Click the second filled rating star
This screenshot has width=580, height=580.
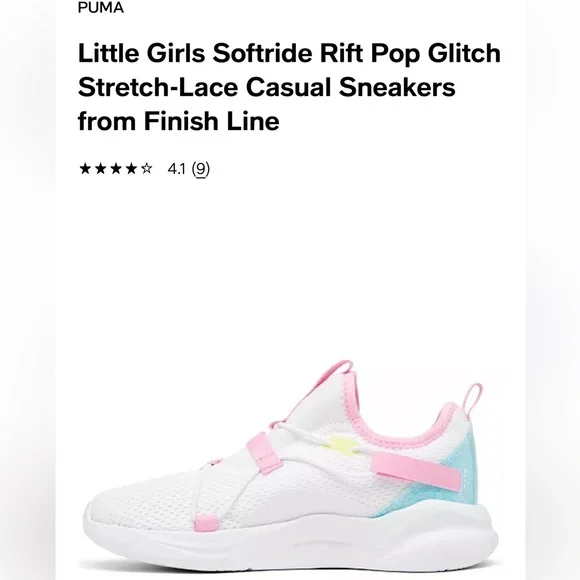[101, 169]
